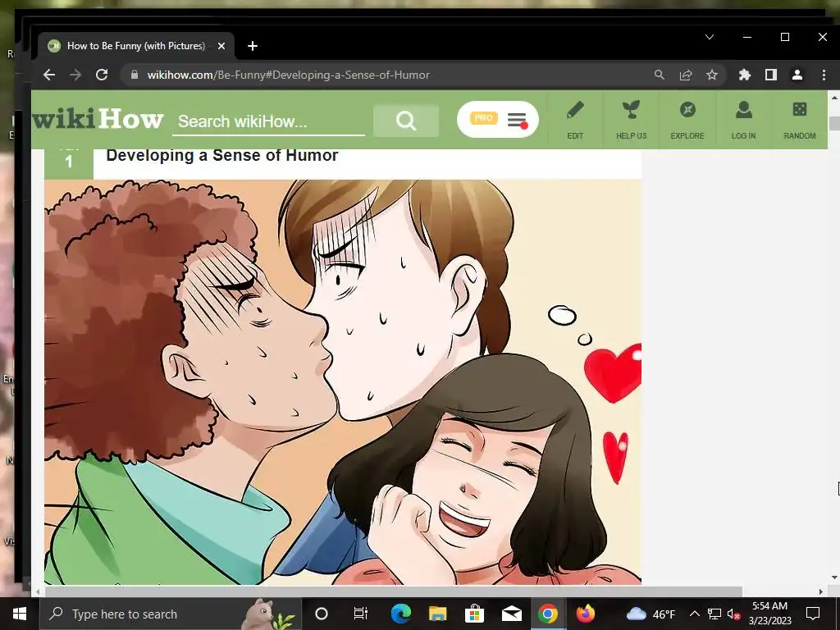The height and width of the screenshot is (630, 840).
Task: Click the vertical scrollbar down arrow
Action: pos(833,578)
